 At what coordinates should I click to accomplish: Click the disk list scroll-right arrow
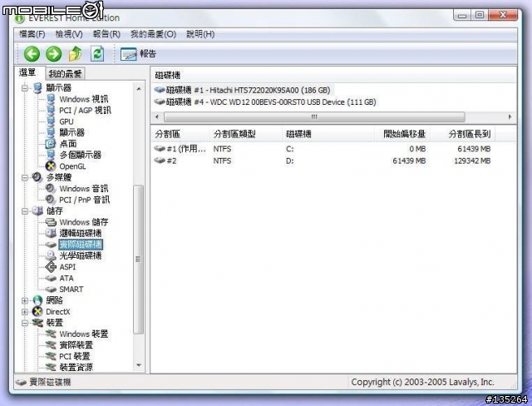510,116
